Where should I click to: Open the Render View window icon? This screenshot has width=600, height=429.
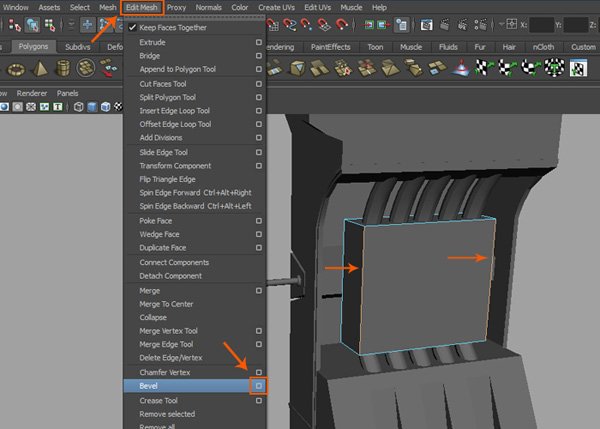click(x=427, y=25)
